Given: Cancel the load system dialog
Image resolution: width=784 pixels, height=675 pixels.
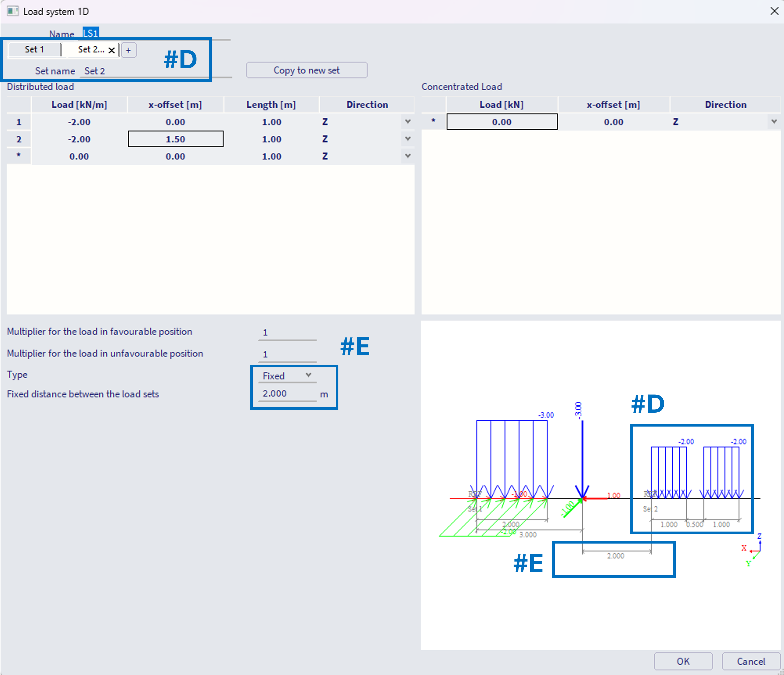Looking at the screenshot, I should point(750,661).
